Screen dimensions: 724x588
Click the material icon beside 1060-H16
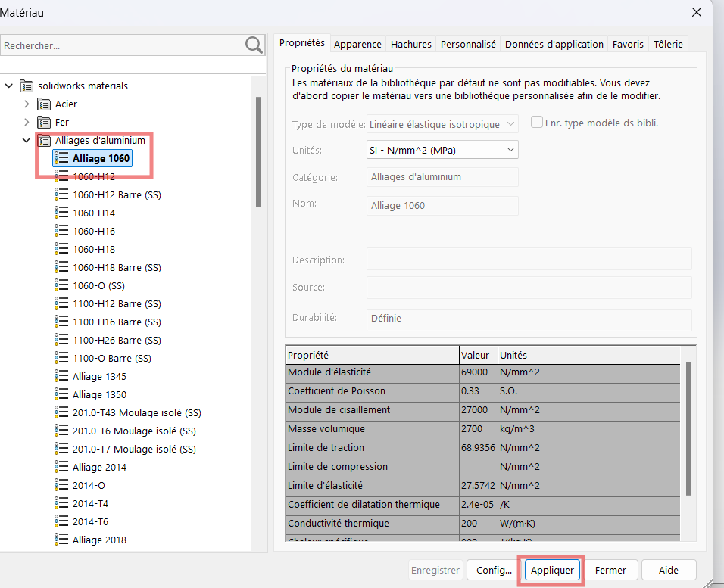point(61,231)
